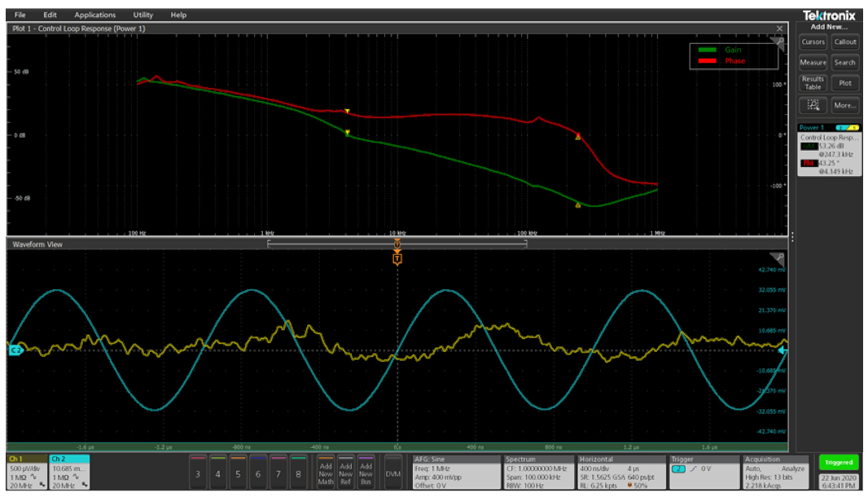
Task: Open the Search tool
Action: pos(845,63)
